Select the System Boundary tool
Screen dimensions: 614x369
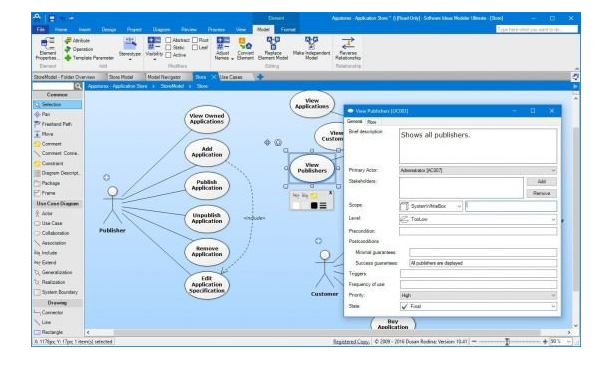click(58, 292)
